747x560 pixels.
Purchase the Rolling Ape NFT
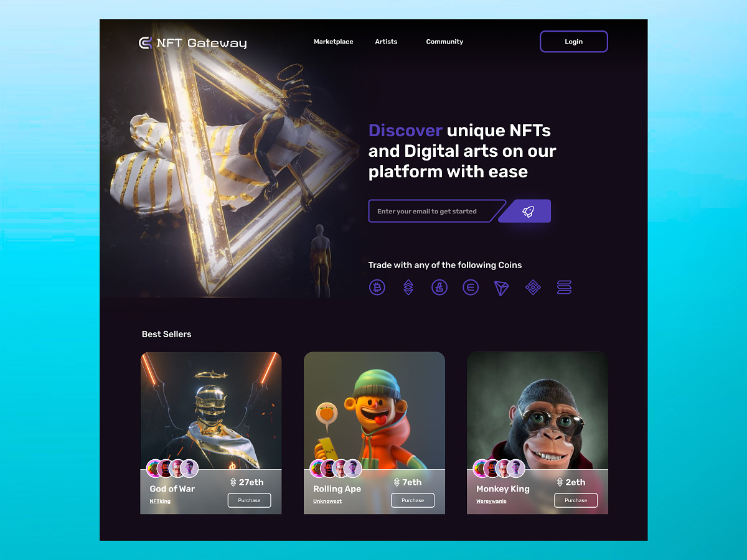pos(413,500)
